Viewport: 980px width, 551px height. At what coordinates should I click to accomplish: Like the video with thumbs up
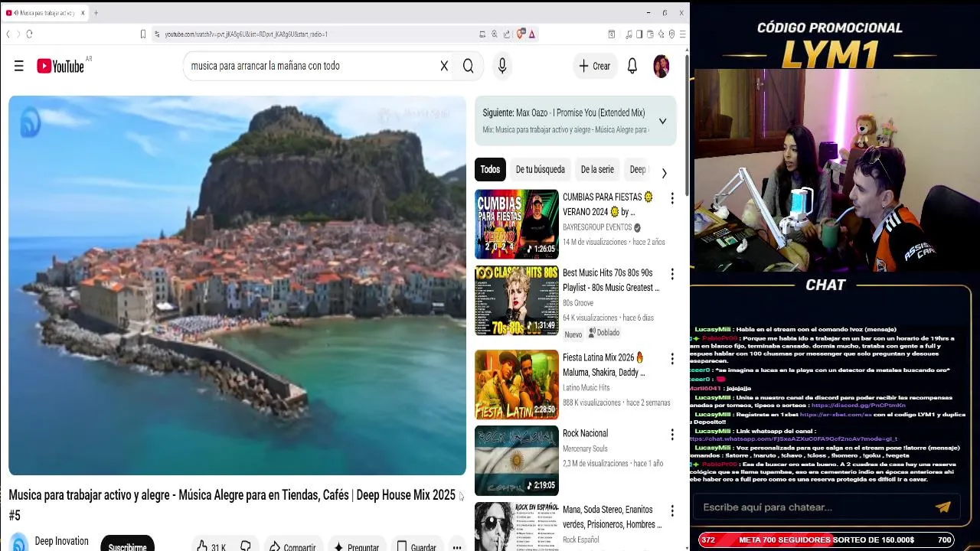[x=202, y=546]
